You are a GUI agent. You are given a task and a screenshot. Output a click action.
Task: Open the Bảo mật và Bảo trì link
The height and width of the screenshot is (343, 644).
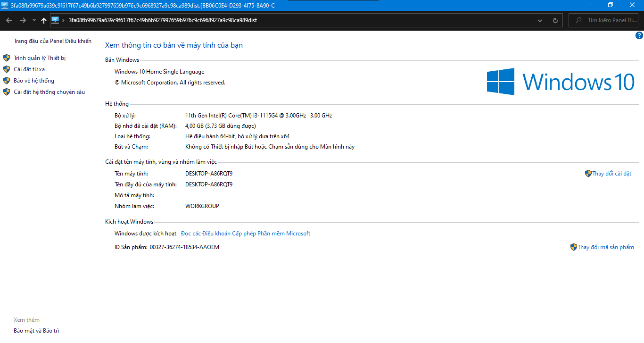(36, 331)
